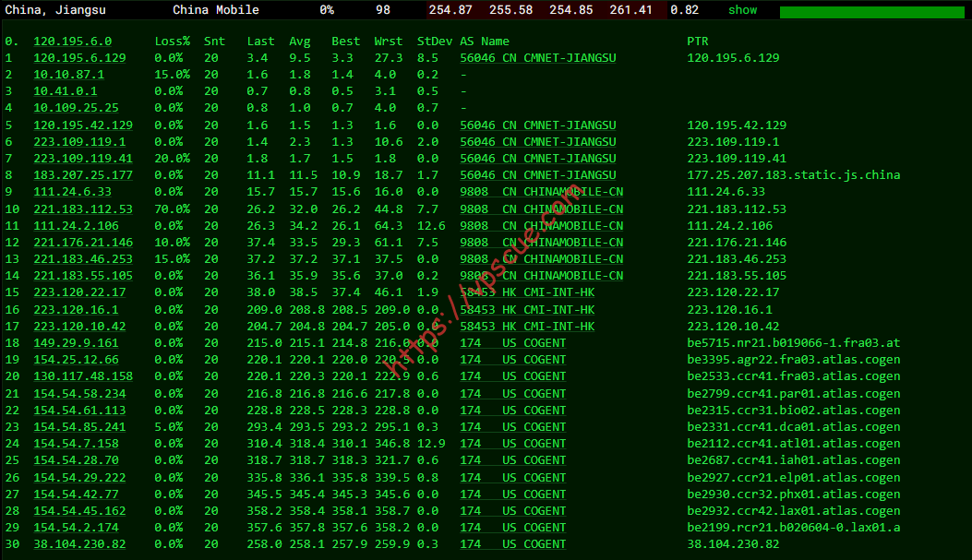This screenshot has height=560, width=972.
Task: Open hop 10 IP 221.183.112.53
Action: [x=83, y=209]
